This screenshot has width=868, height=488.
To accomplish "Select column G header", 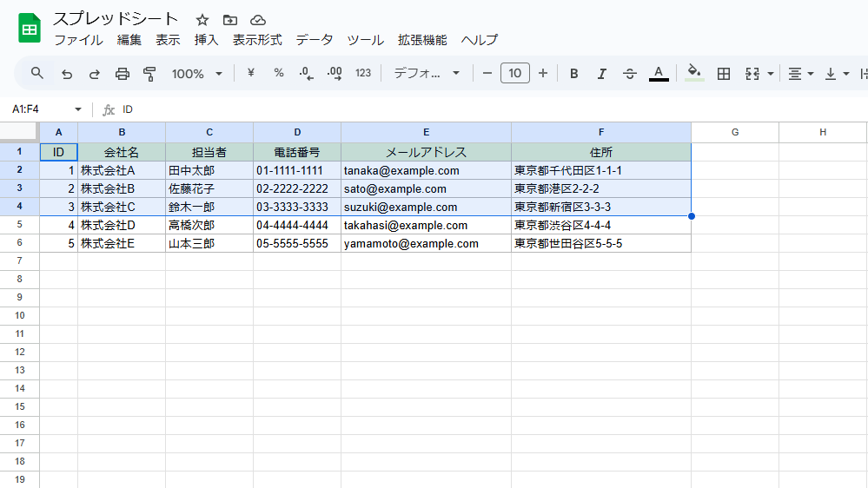I will point(735,132).
